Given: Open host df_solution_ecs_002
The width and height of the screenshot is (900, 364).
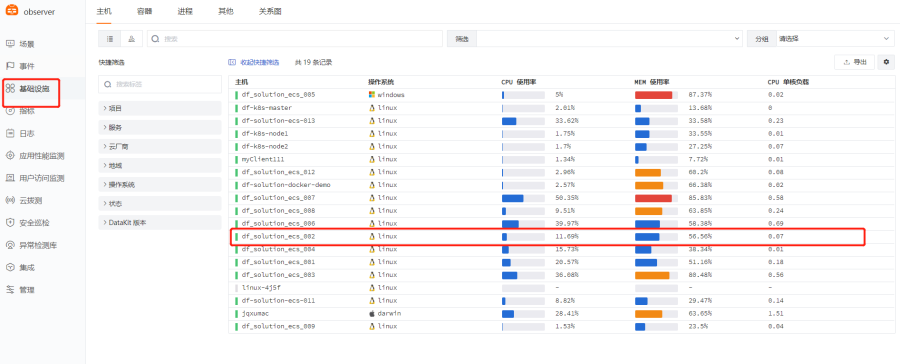Looking at the screenshot, I should pos(278,237).
